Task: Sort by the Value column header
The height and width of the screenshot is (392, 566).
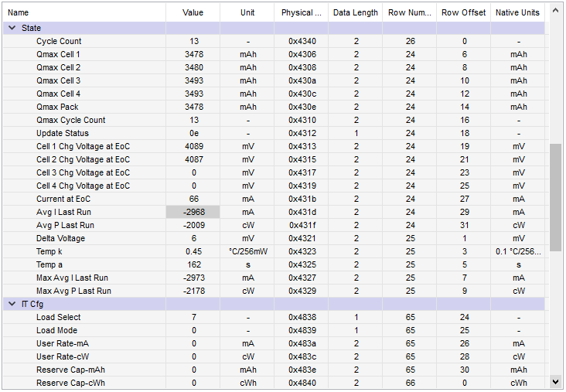Action: click(x=193, y=12)
